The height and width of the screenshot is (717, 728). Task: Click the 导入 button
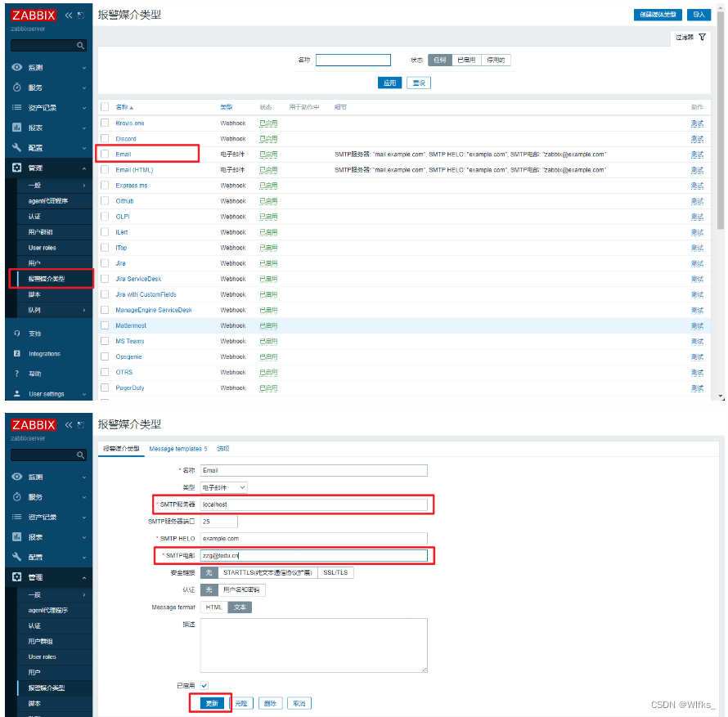[699, 15]
